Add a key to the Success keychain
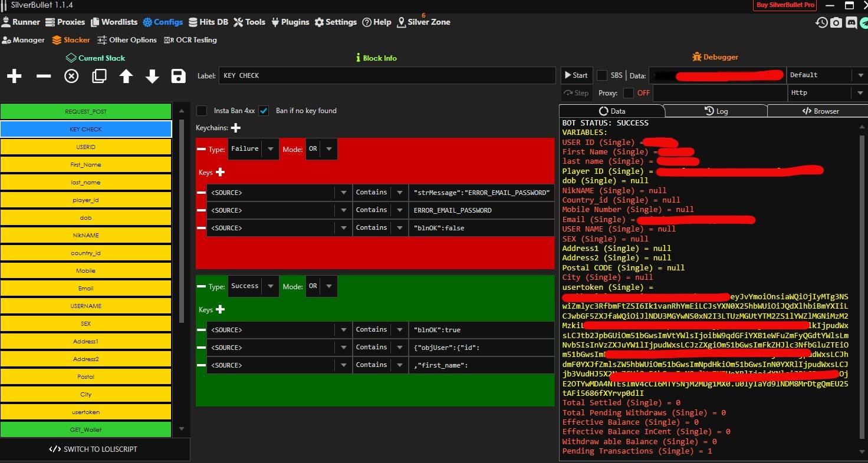 click(x=221, y=309)
